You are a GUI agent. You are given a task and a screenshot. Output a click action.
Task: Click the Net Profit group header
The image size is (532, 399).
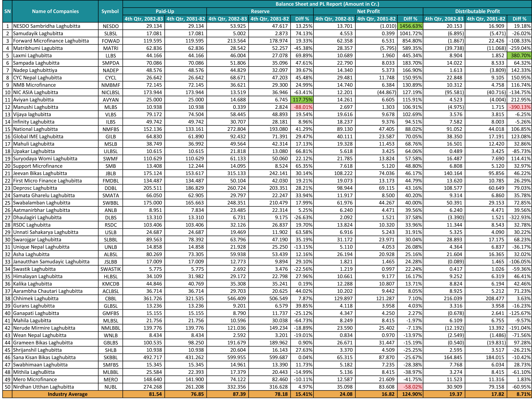pos(368,11)
